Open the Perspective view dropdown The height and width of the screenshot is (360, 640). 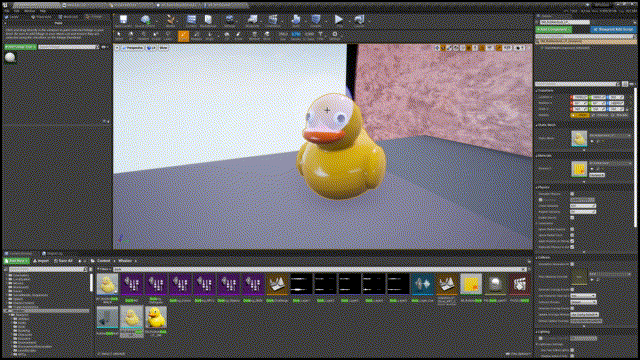[133, 48]
